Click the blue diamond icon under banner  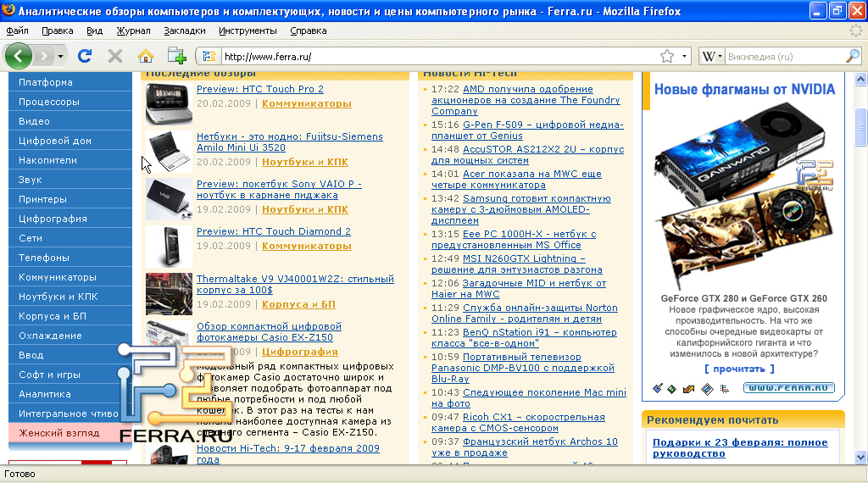point(707,389)
